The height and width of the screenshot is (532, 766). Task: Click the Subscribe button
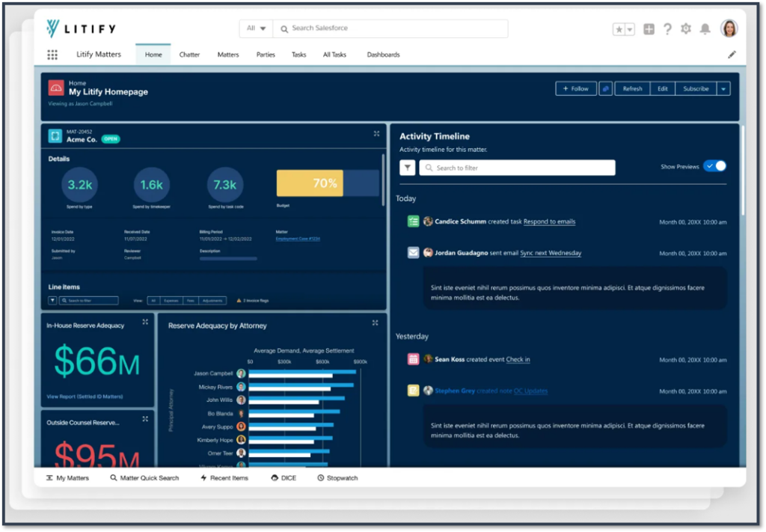pyautogui.click(x=696, y=88)
